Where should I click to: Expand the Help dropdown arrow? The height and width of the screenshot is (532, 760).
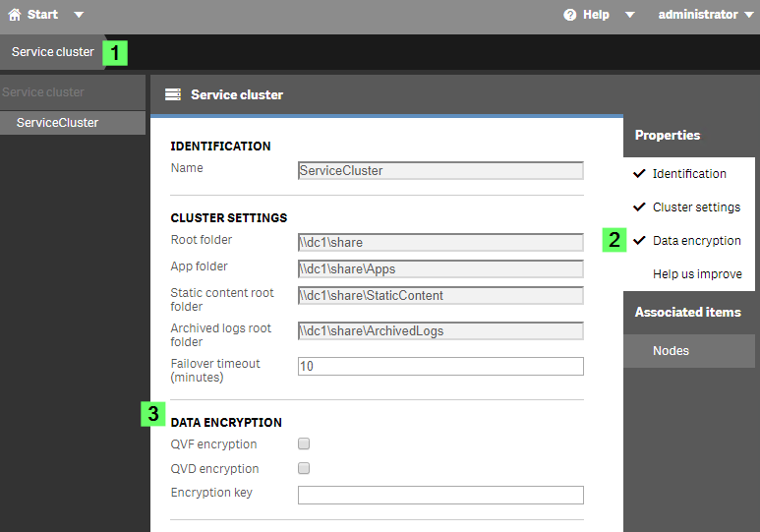pos(630,15)
